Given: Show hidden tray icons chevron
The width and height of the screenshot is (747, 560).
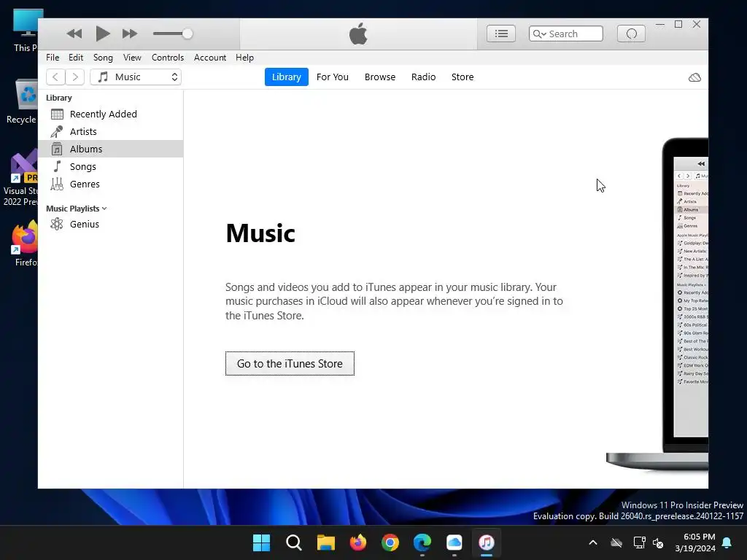Looking at the screenshot, I should pos(593,542).
